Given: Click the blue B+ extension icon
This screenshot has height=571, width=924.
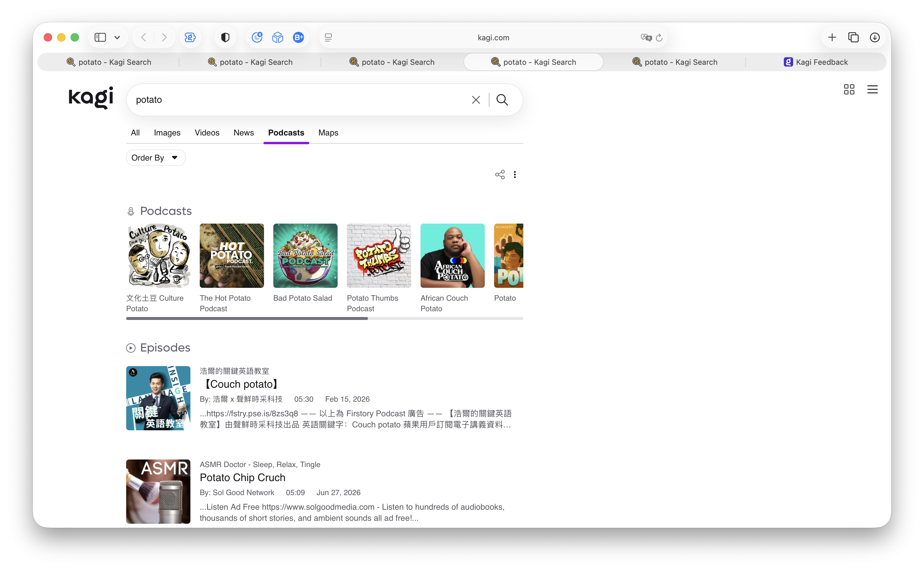Looking at the screenshot, I should pos(298,37).
